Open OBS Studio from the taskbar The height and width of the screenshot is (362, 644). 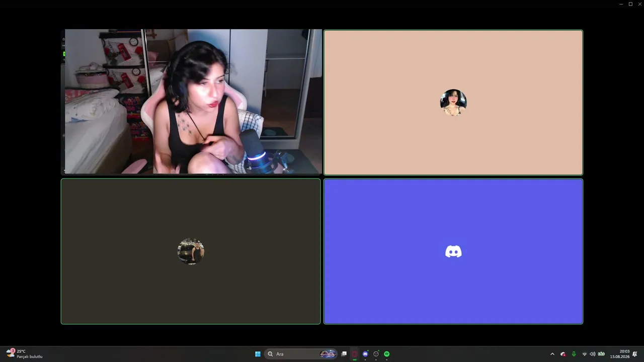coord(376,354)
